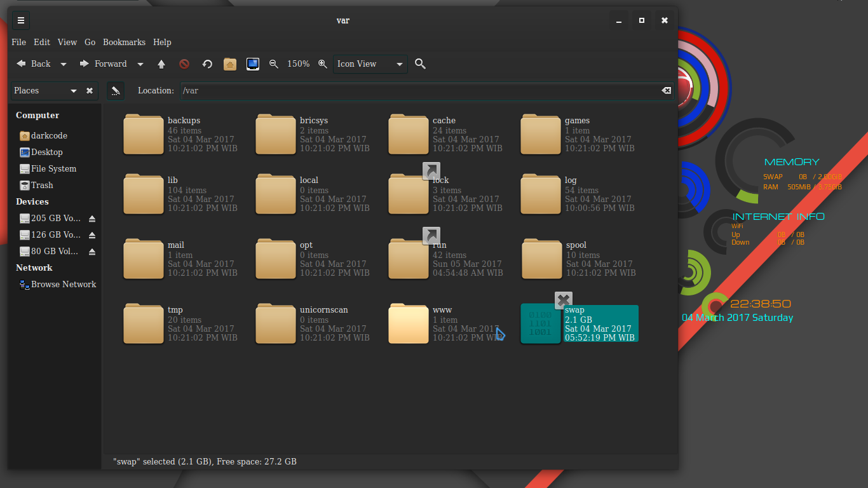Open the File menu

tap(19, 42)
